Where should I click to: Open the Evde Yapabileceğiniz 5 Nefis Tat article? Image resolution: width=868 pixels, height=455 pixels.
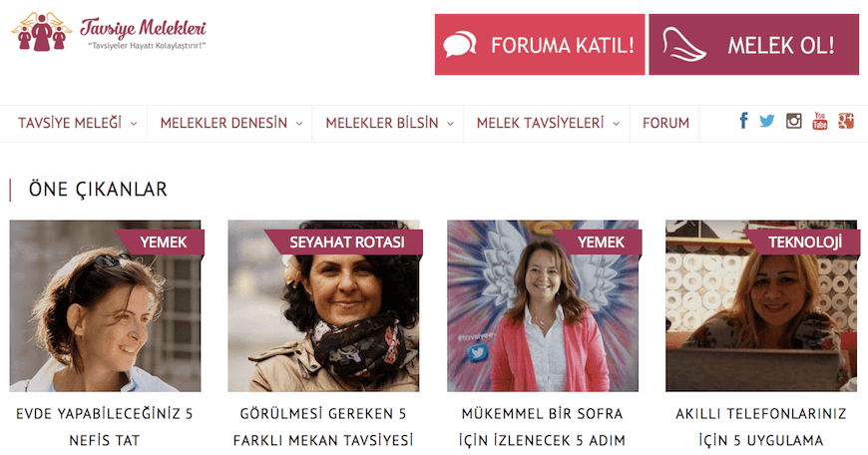pyautogui.click(x=105, y=427)
